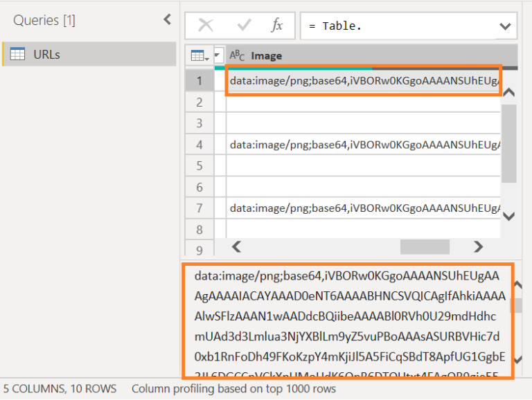Viewport: 532px width, 400px height.
Task: Click the table icon beside the URLs query
Action: pos(18,54)
